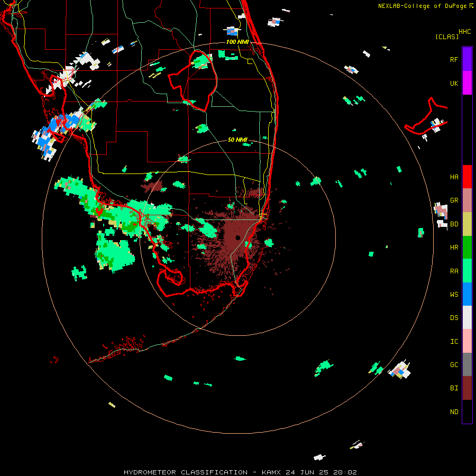The image size is (476, 476).
Task: Click the Hydrometeor Classification KAMX caption
Action: [240, 472]
